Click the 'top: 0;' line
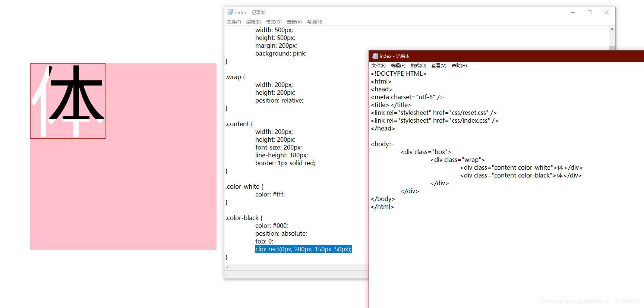The image size is (644, 308). click(x=264, y=241)
